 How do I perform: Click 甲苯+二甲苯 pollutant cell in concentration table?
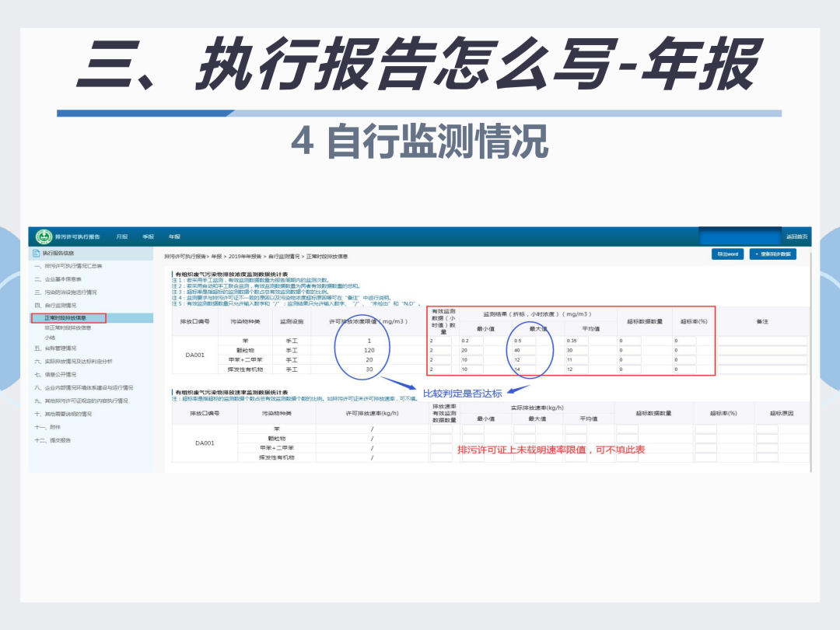(x=245, y=360)
